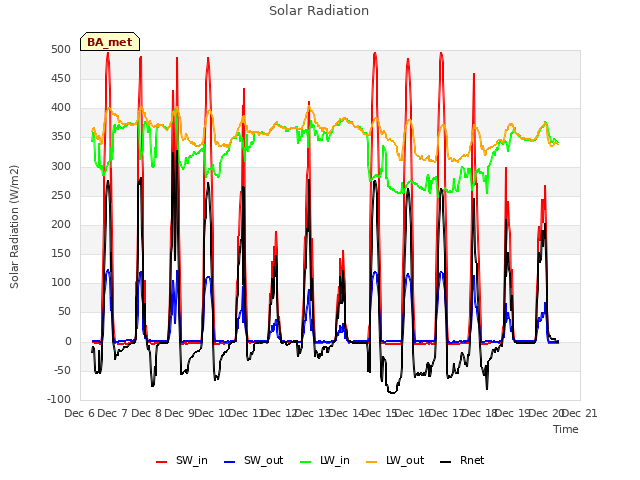640x480 pixels.
Task: Click the Dec 8 x-axis label
Action: (x=147, y=414)
